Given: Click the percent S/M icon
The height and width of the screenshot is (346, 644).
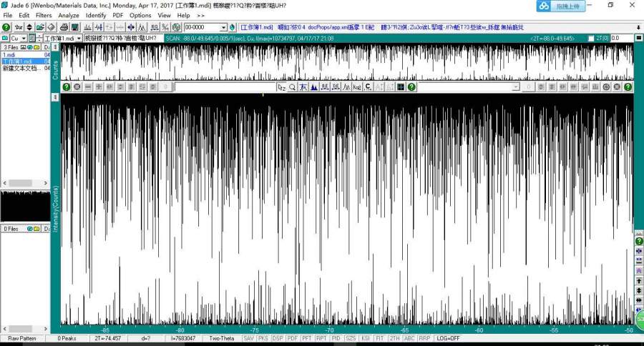Looking at the screenshot, I should tap(165, 27).
